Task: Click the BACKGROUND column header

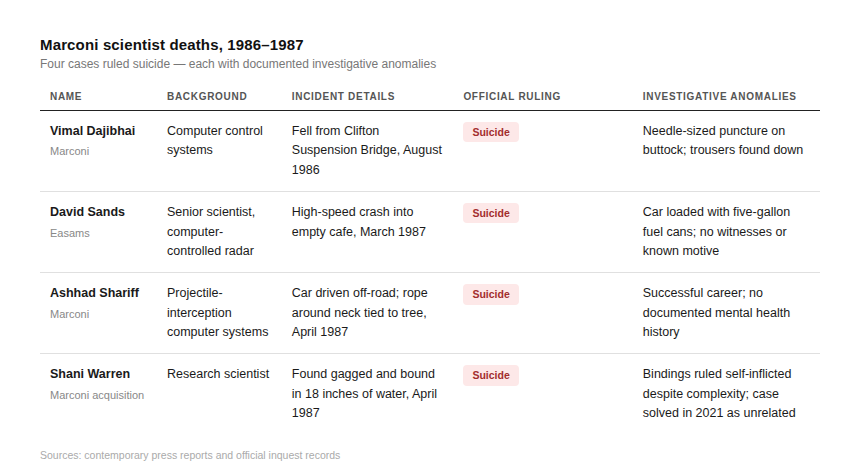Action: point(206,96)
